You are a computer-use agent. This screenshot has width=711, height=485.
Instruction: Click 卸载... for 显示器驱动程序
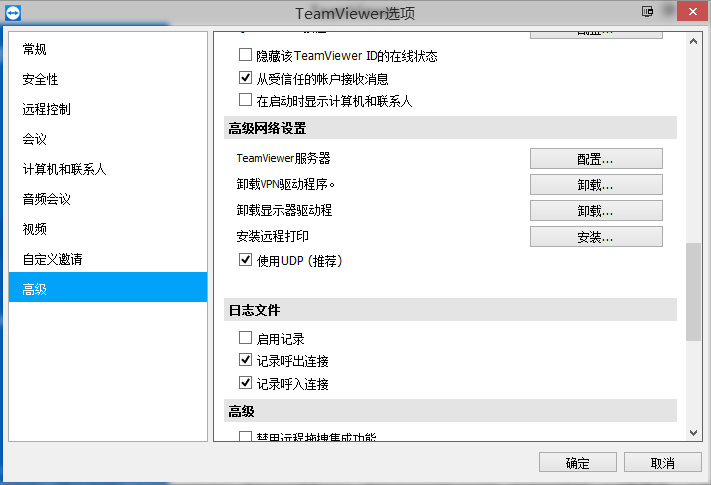pos(596,211)
